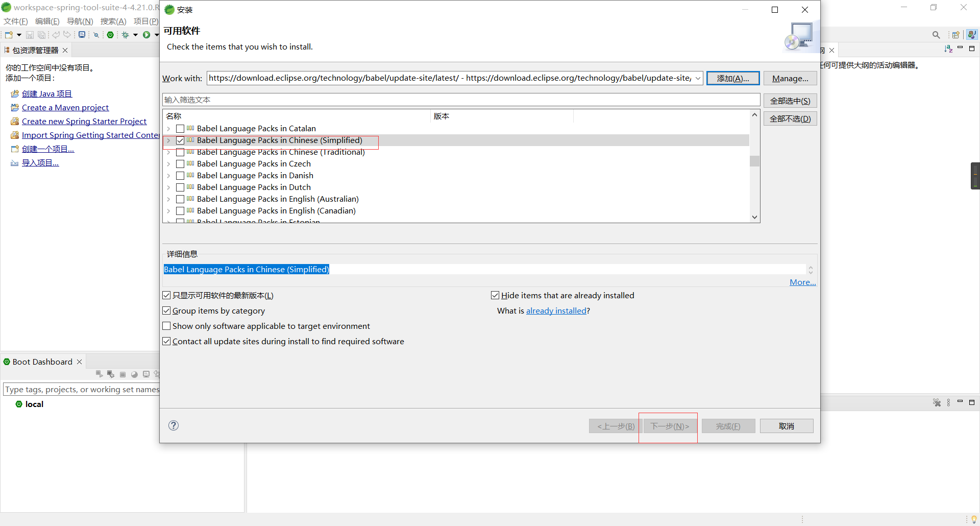Open the New wizard dropdown arrow in toolbar
The image size is (980, 526).
point(19,35)
